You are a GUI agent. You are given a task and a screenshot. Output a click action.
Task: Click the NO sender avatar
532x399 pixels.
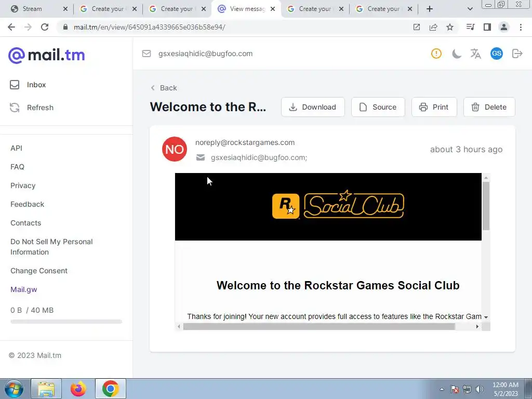[x=175, y=149]
